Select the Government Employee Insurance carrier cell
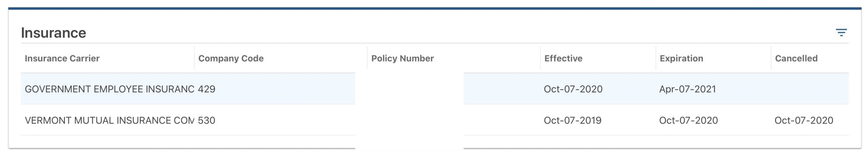The image size is (868, 155). [x=109, y=89]
